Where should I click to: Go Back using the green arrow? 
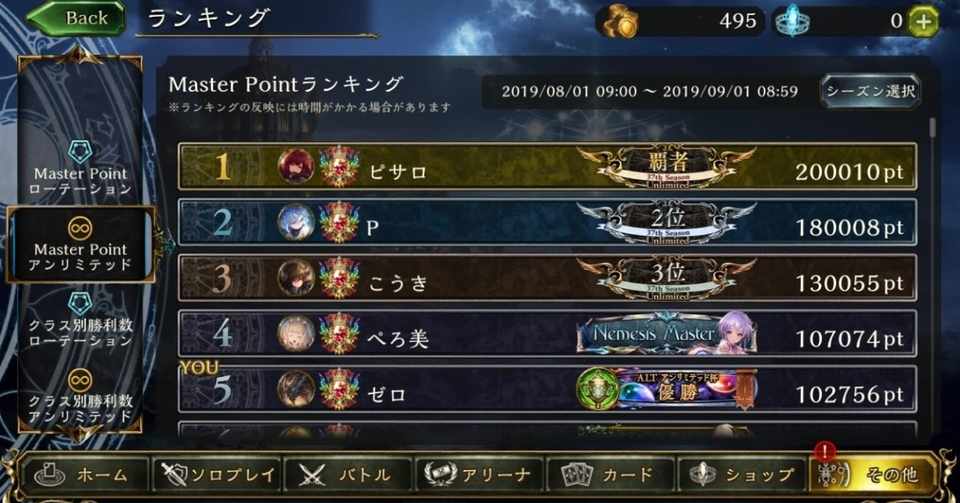[x=76, y=18]
